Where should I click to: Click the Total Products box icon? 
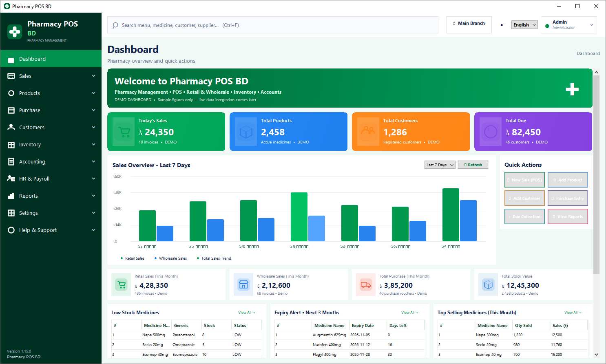(x=246, y=132)
